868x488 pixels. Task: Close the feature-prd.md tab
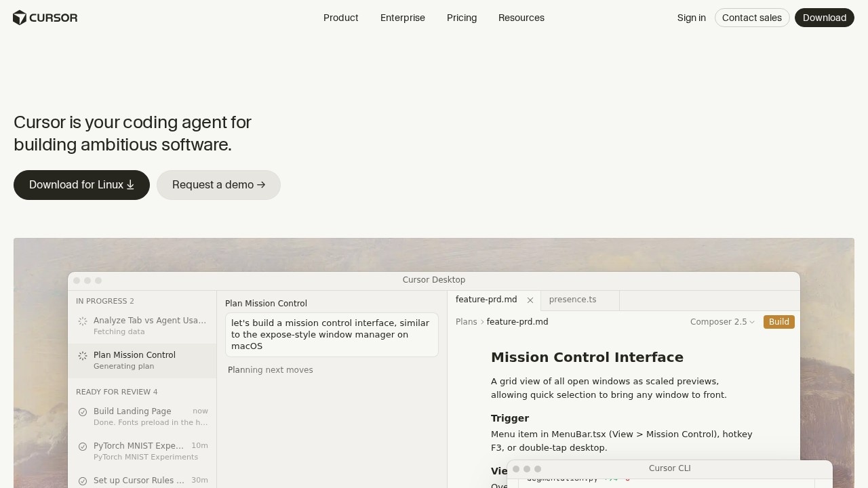coord(530,300)
